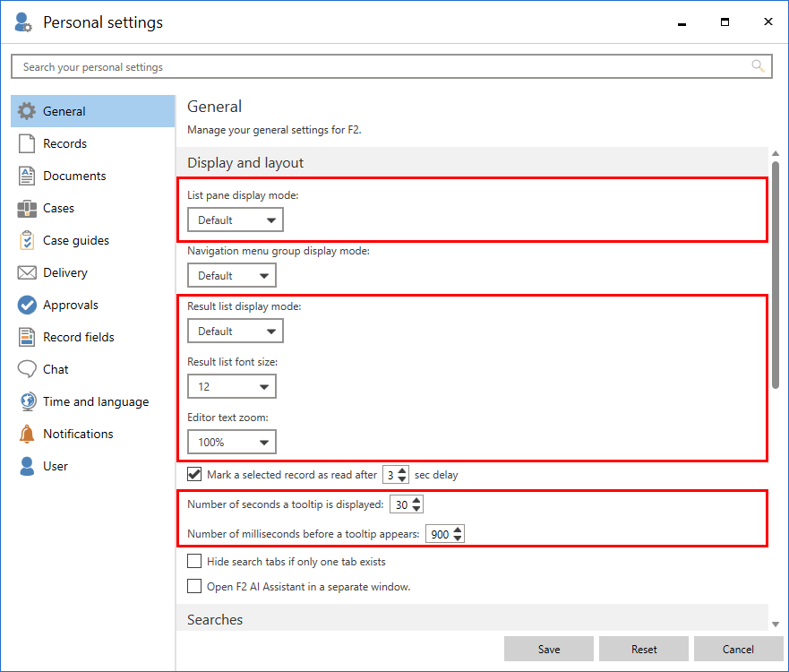Decrease read delay seconds stepper
This screenshot has width=789, height=672.
click(402, 478)
